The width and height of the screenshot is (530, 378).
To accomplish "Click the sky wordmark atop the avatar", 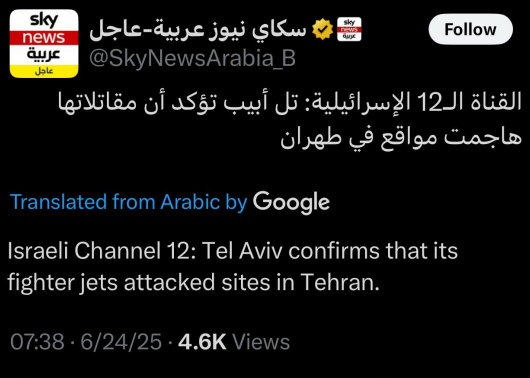I will point(44,21).
